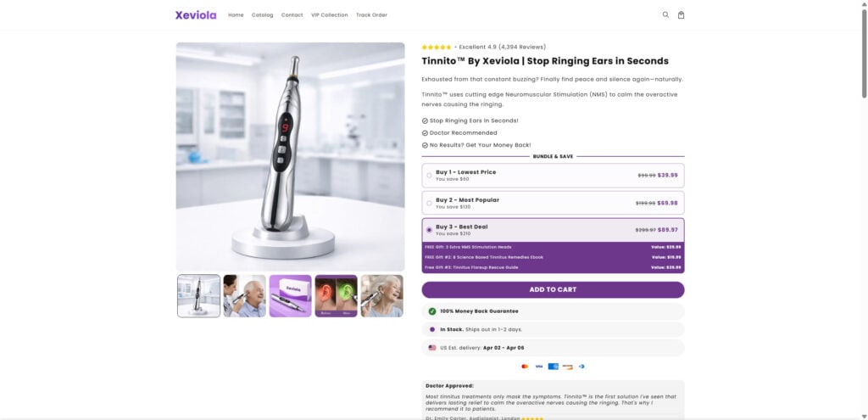Click the Mastercard payment icon
Screen dimensions: 868x420
pos(525,367)
